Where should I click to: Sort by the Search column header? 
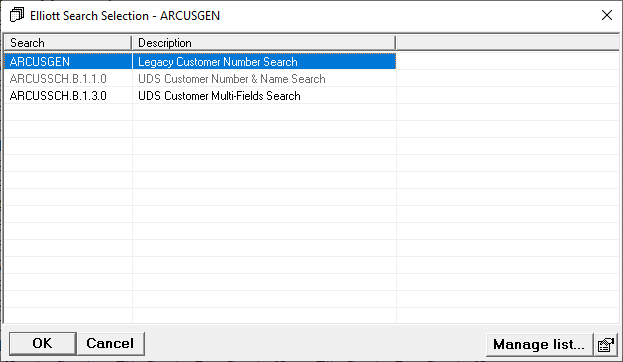point(68,43)
